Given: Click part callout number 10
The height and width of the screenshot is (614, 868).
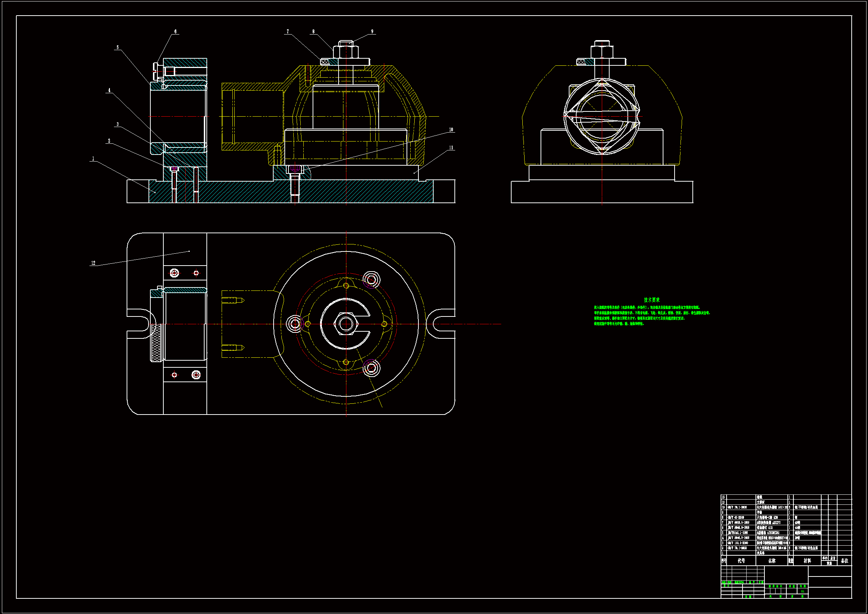Looking at the screenshot, I should point(451,129).
